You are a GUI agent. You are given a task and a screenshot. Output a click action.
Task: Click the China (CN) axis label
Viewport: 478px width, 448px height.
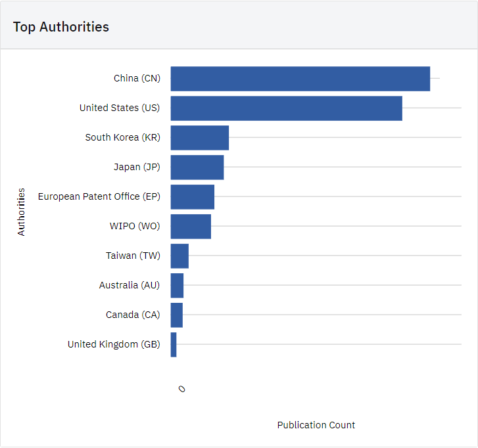[137, 78]
